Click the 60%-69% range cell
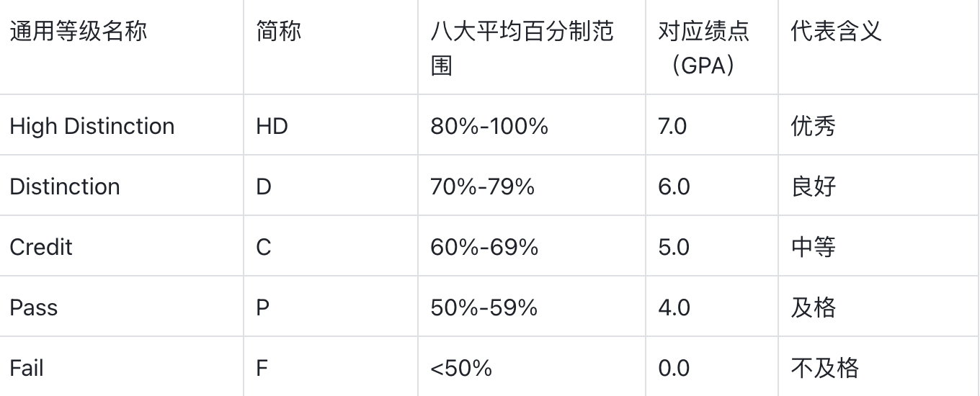Viewport: 980px width, 396px height. pos(484,248)
